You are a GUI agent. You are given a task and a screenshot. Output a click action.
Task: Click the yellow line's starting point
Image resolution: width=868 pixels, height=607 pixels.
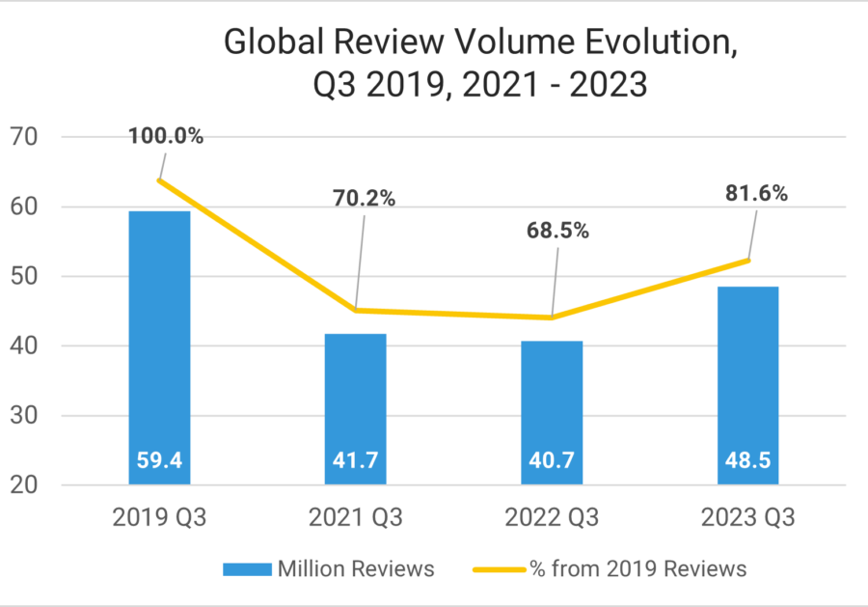(x=159, y=179)
